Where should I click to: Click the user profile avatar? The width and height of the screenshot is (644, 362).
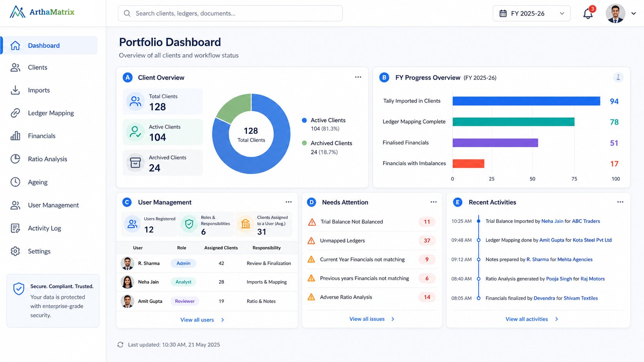tap(615, 13)
